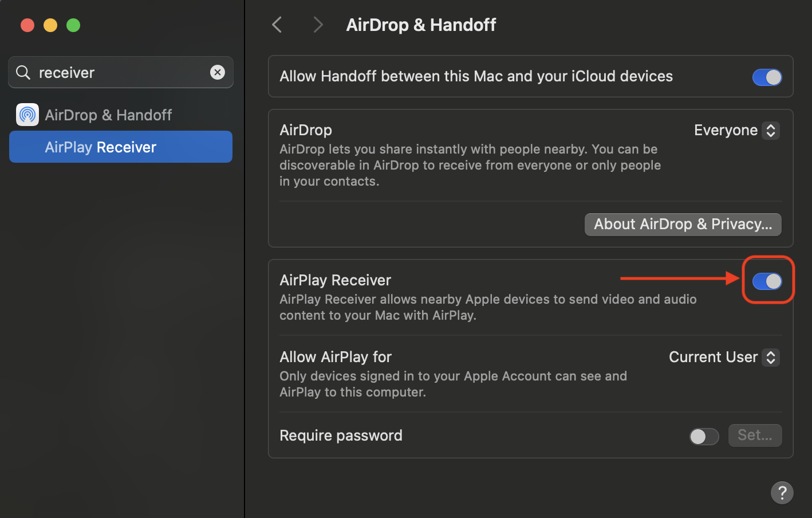This screenshot has width=812, height=518.
Task: Enter full screen with the green button
Action: [x=73, y=25]
